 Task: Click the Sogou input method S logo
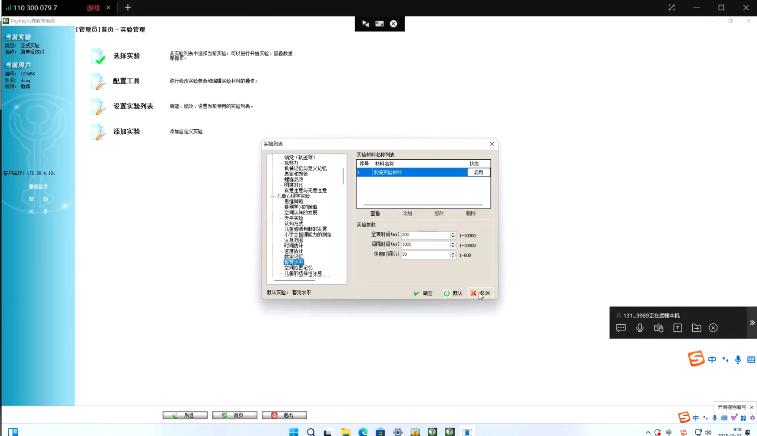[x=695, y=359]
